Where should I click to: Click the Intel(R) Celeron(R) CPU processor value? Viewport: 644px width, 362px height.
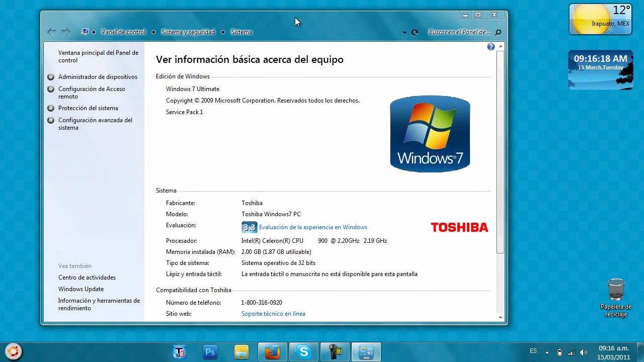coord(314,241)
